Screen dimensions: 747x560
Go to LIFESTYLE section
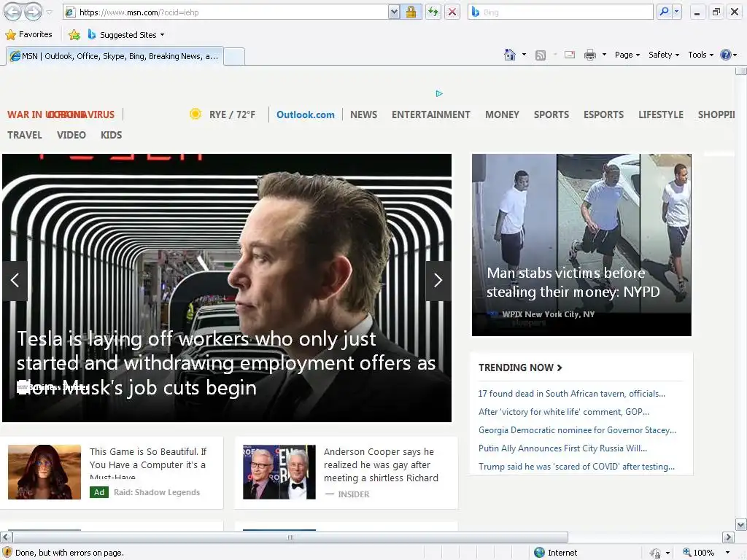(x=661, y=114)
